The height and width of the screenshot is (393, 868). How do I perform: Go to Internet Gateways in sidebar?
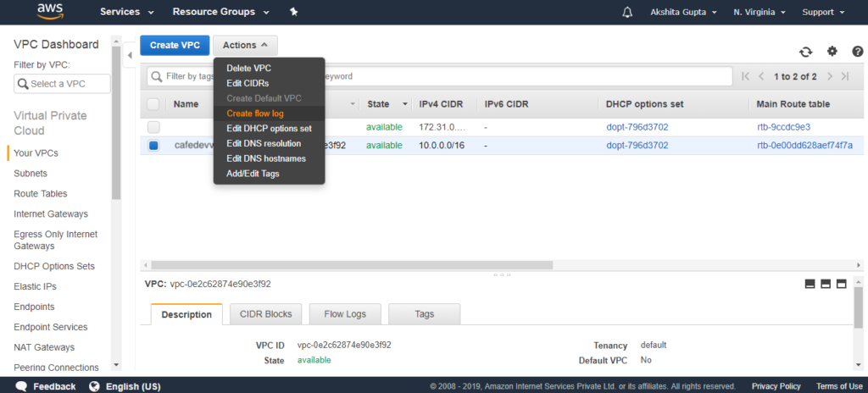coord(50,213)
